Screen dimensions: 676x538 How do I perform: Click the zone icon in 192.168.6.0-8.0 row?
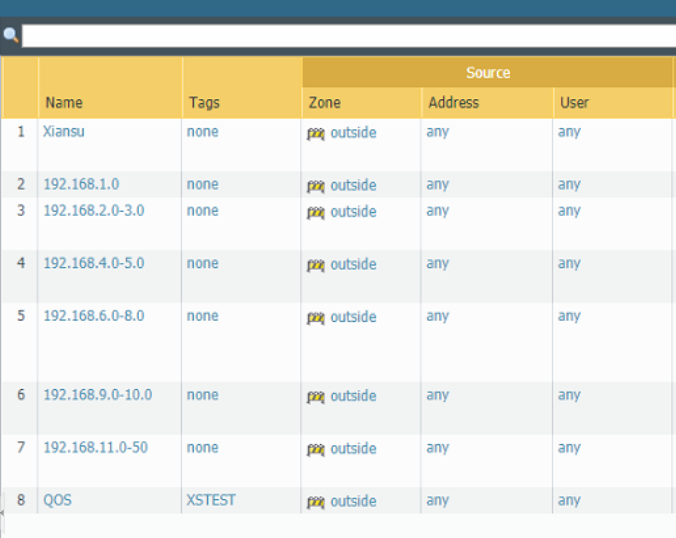coord(316,318)
